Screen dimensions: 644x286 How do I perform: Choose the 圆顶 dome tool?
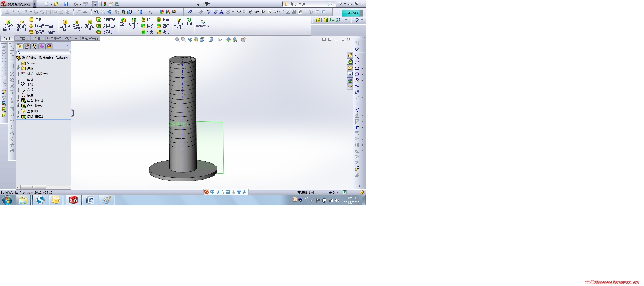pyautogui.click(x=163, y=26)
